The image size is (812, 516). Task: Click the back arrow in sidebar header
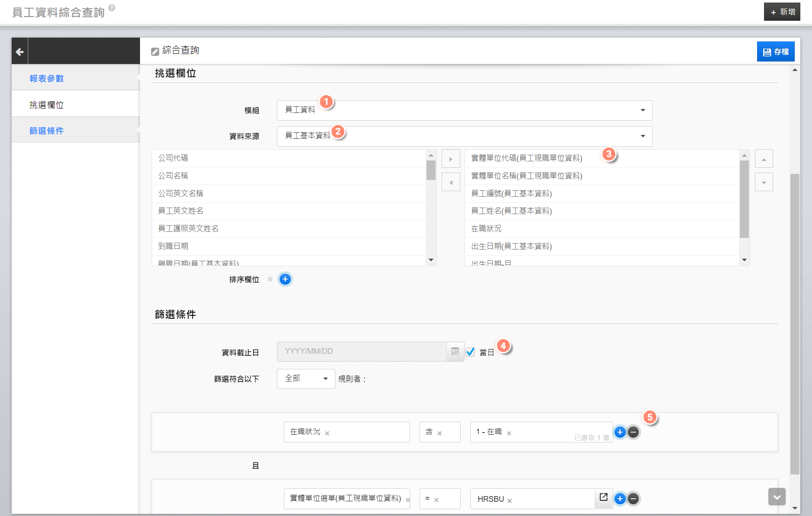(19, 52)
